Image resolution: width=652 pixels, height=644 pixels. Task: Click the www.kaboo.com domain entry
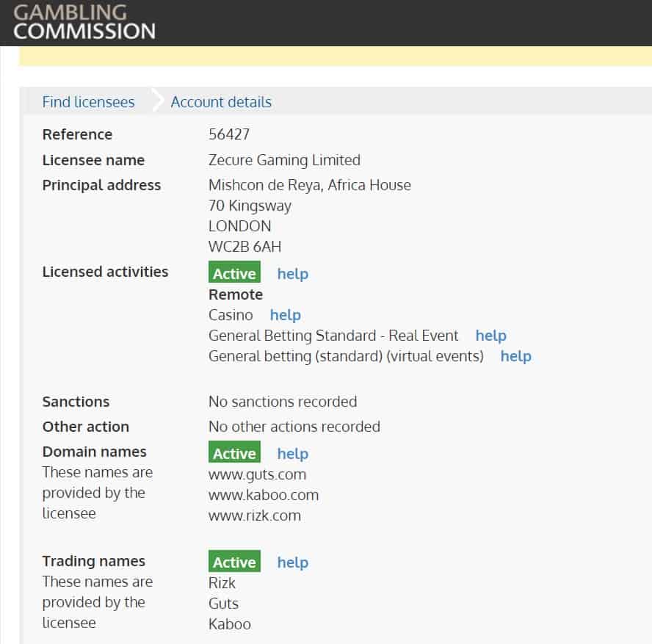(264, 495)
